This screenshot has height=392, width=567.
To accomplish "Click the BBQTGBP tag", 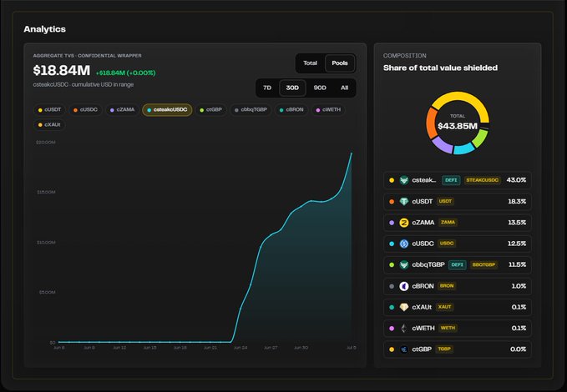I will click(x=483, y=265).
